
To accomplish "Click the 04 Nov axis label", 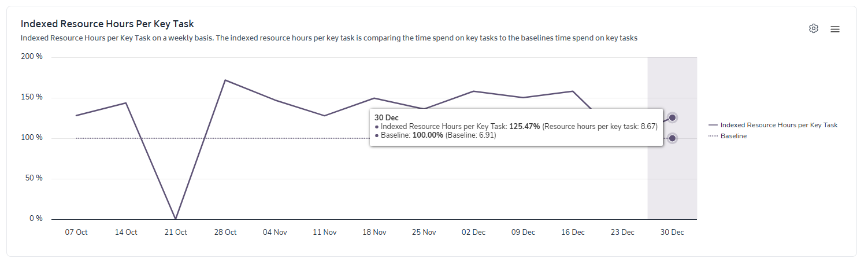I will pyautogui.click(x=275, y=232).
